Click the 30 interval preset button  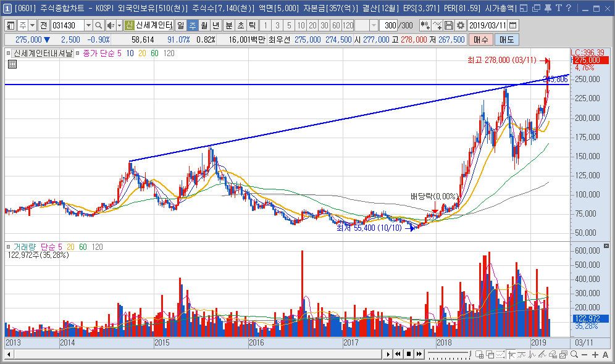(324, 25)
